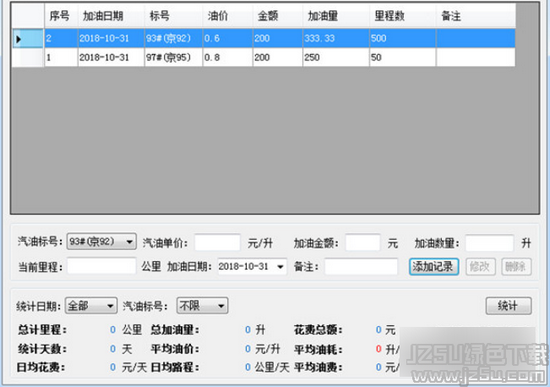Select the row header of record 1
Screen dimensions: 550x387
point(28,57)
